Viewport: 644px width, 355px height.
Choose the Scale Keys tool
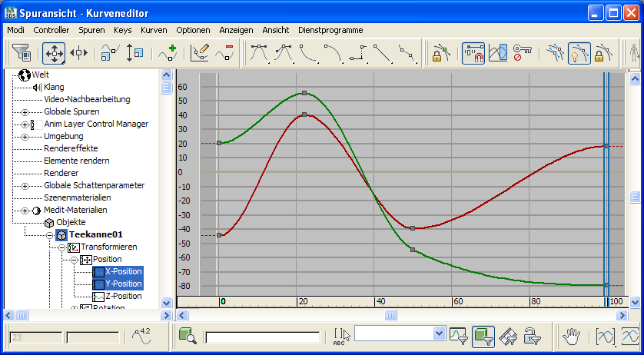pyautogui.click(x=110, y=53)
